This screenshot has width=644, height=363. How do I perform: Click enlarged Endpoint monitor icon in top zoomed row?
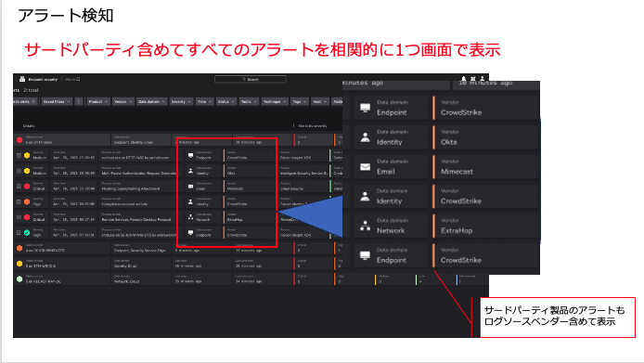(x=365, y=108)
